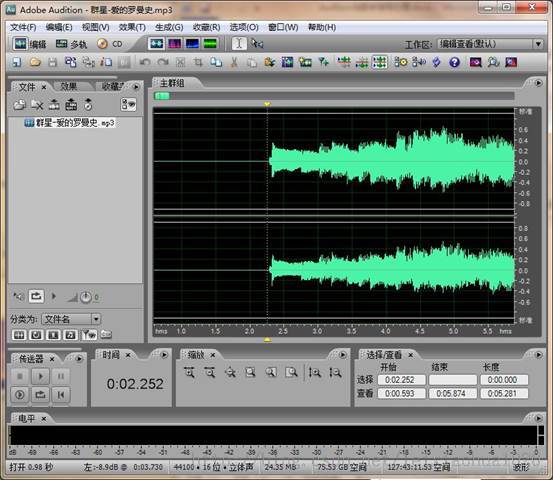Switch to Multitrack (多轨) view
The height and width of the screenshot is (480, 553).
click(71, 44)
